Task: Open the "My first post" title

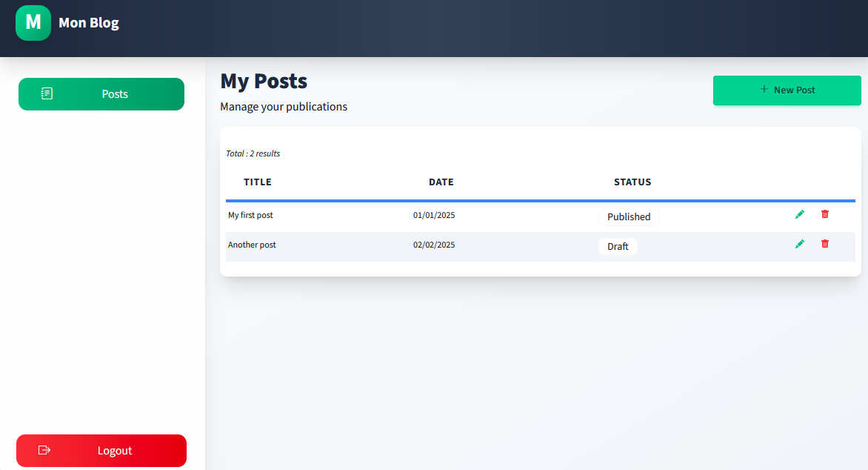Action: 250,216
